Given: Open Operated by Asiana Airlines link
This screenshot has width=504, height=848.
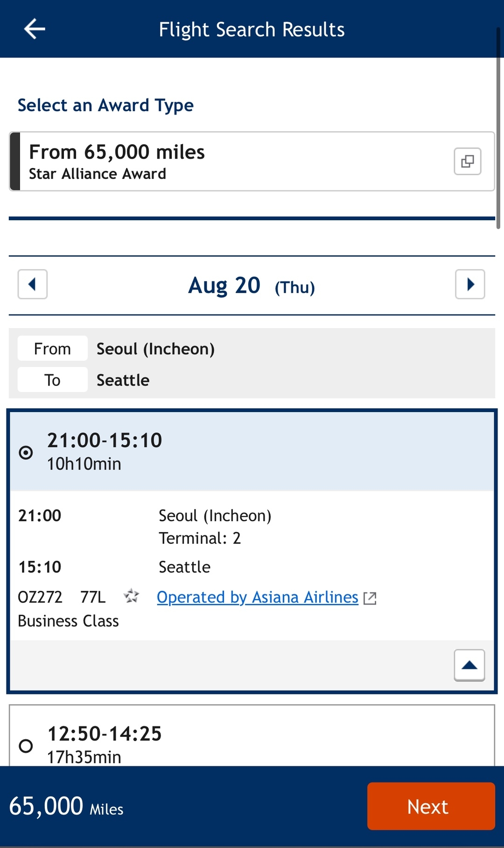Looking at the screenshot, I should 257,597.
